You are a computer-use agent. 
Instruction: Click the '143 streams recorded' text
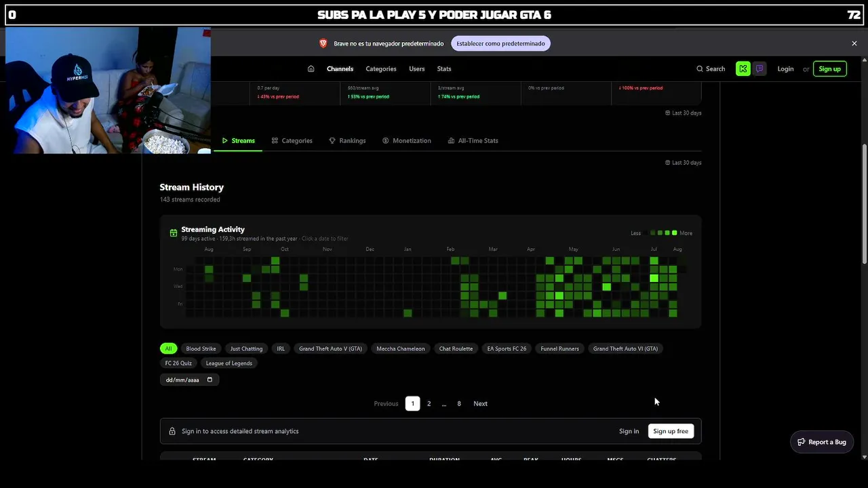(x=190, y=199)
